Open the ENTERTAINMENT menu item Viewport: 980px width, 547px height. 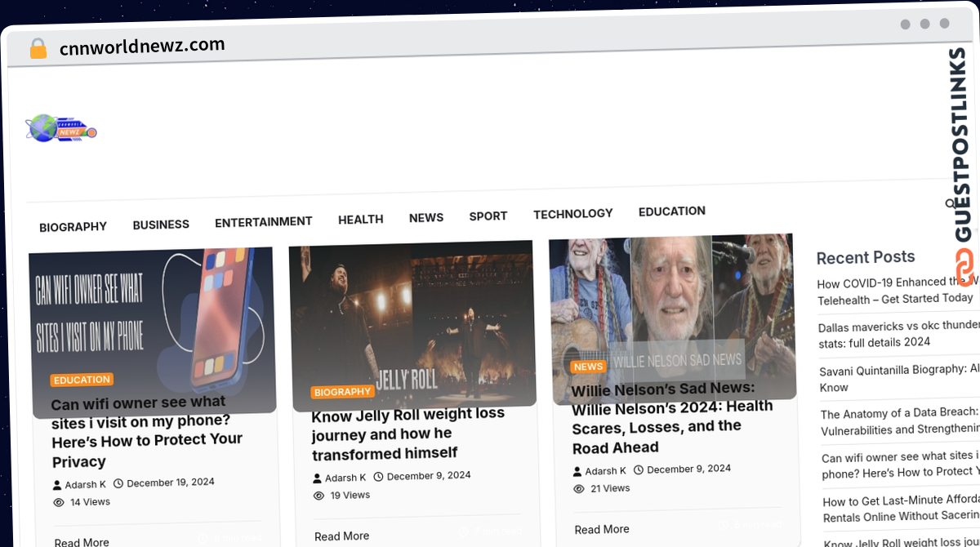point(263,222)
